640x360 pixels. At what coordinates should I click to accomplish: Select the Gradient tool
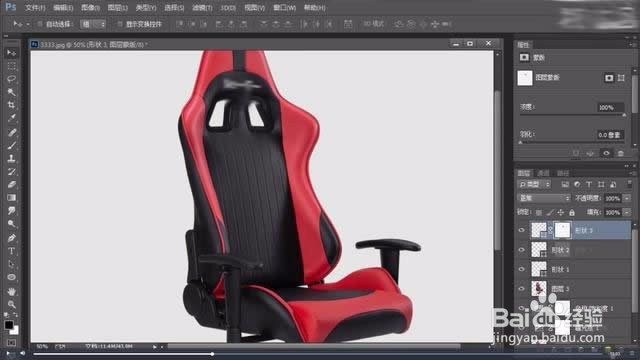tap(11, 198)
